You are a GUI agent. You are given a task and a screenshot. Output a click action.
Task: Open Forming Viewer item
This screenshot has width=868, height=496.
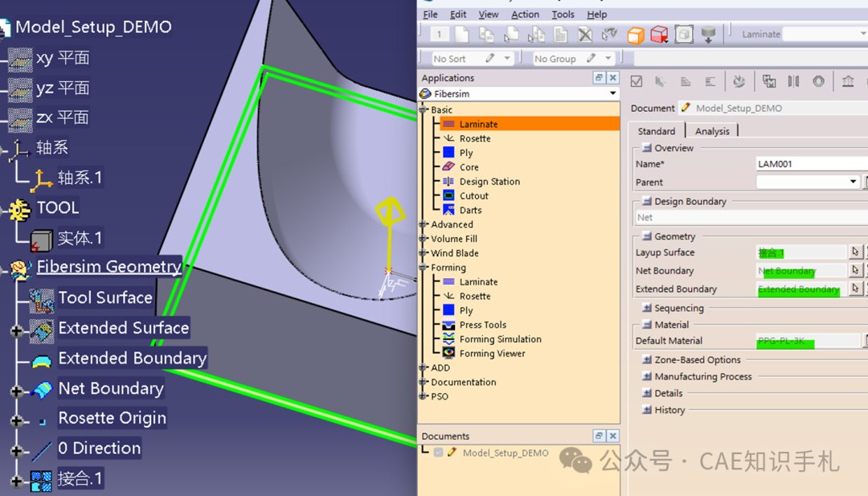pos(492,354)
